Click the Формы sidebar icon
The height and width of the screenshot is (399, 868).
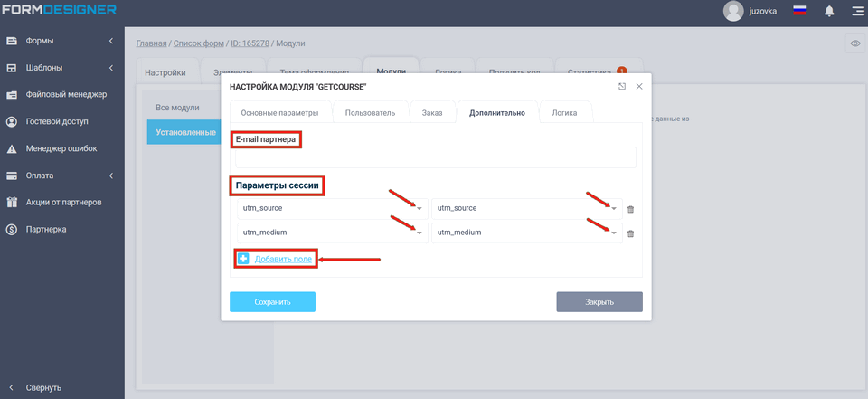tap(12, 41)
